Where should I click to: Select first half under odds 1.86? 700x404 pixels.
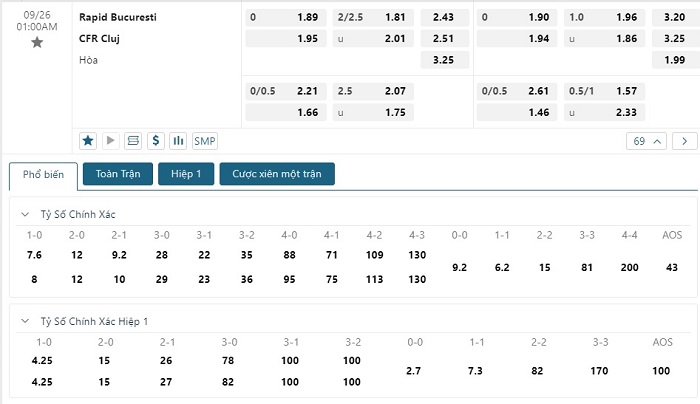tap(604, 39)
